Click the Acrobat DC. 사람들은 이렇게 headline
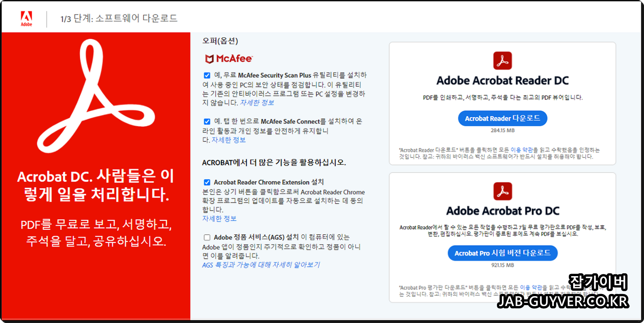The width and height of the screenshot is (644, 323). coord(96,185)
